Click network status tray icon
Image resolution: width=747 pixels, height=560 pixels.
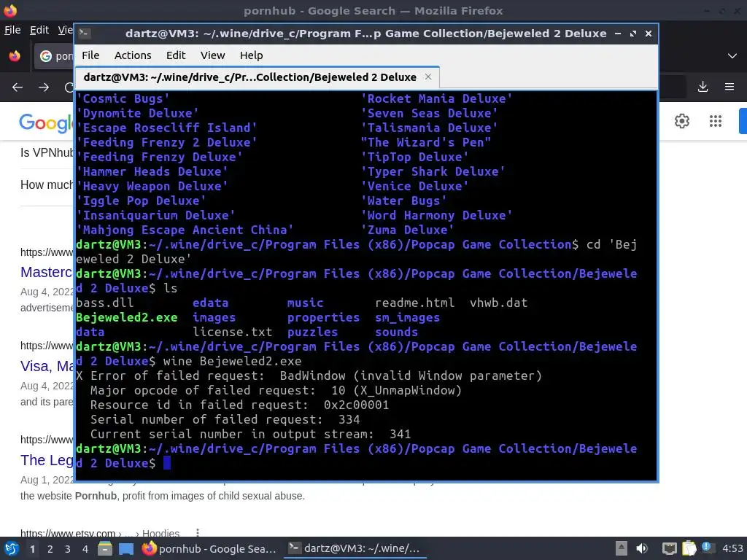pyautogui.click(x=670, y=548)
